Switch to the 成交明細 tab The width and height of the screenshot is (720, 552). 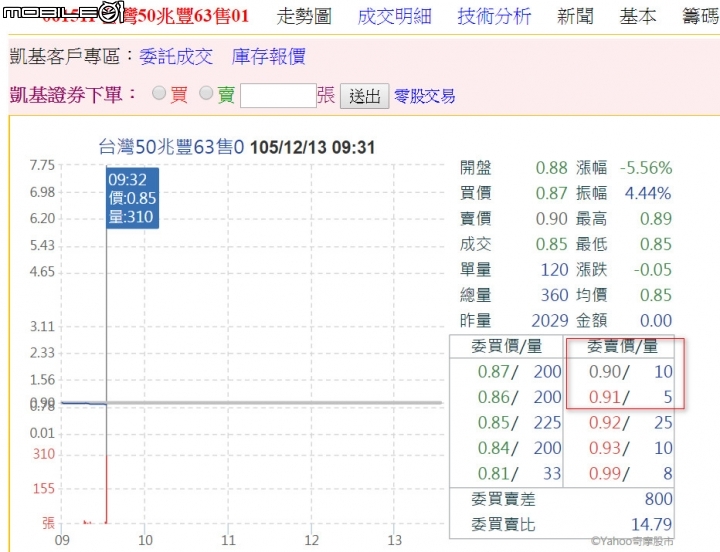point(394,17)
